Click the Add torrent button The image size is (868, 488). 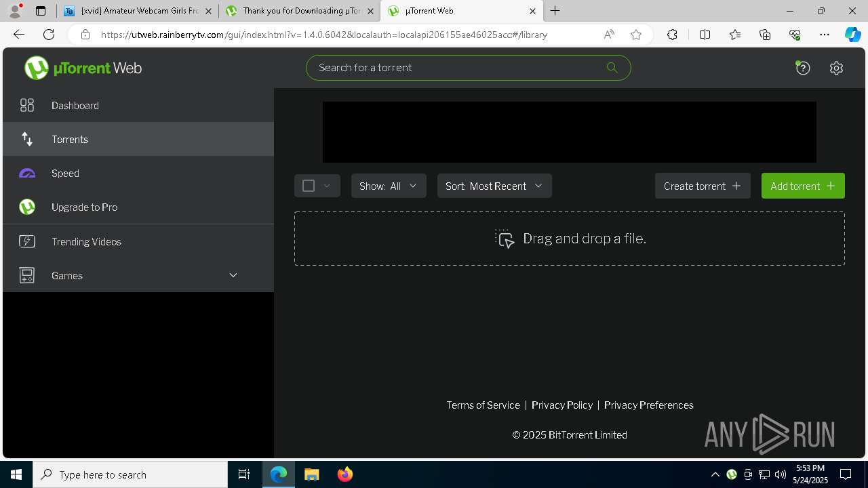[803, 186]
